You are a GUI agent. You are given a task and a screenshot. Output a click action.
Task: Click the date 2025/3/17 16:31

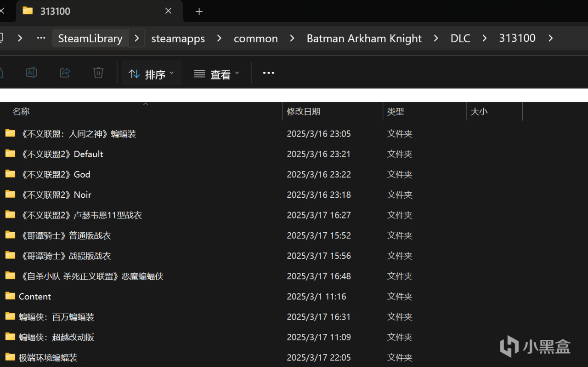tap(319, 317)
